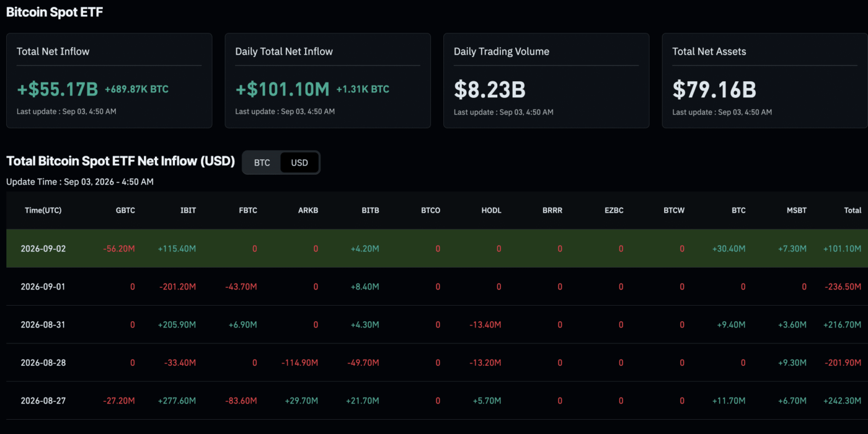Sort by the Time(UTC) column header
Viewport: 868px width, 434px height.
pos(43,210)
